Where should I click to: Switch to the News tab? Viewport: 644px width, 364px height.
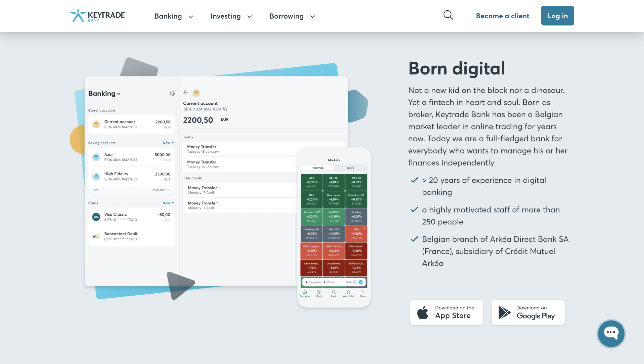click(x=350, y=168)
